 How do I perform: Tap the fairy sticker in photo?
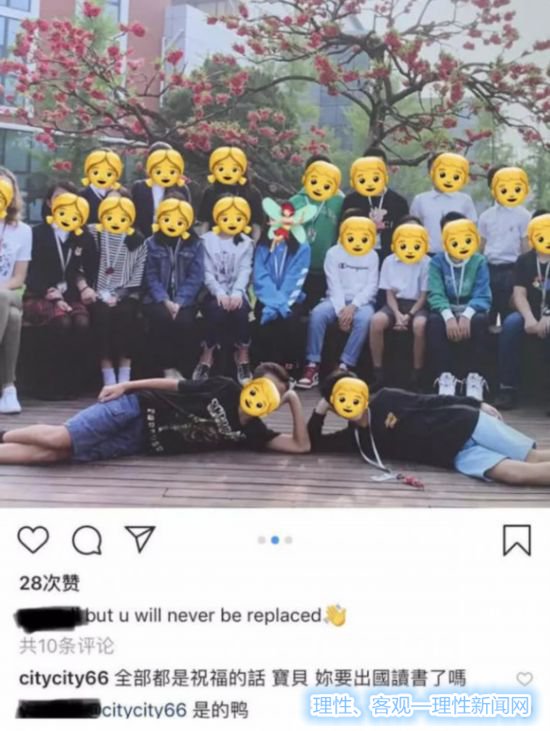click(x=284, y=221)
